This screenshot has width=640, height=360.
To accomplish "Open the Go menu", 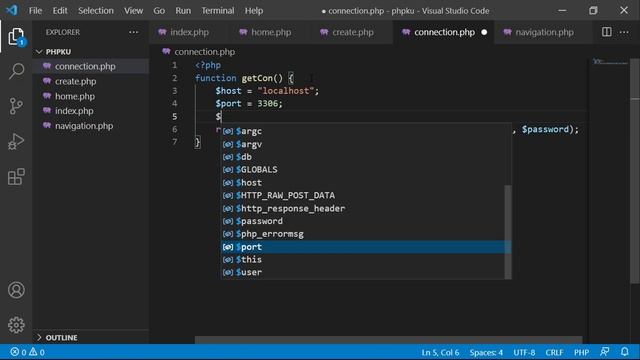I will (x=159, y=11).
